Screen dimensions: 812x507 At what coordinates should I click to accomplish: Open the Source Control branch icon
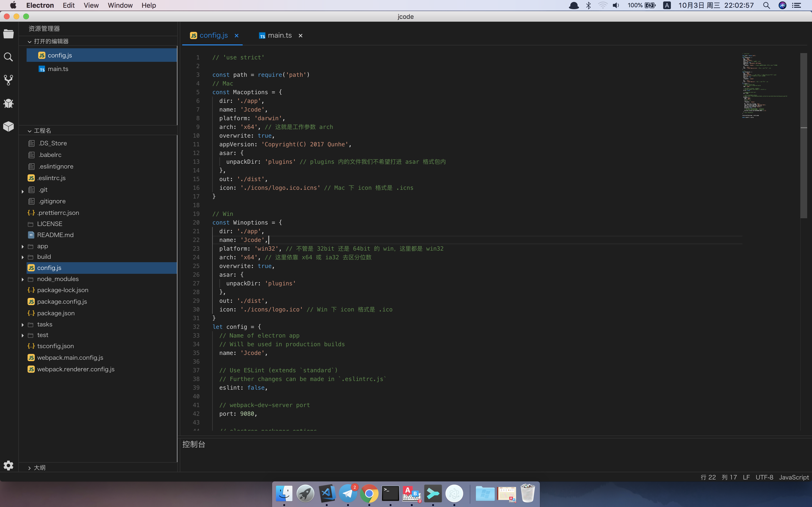tap(8, 80)
